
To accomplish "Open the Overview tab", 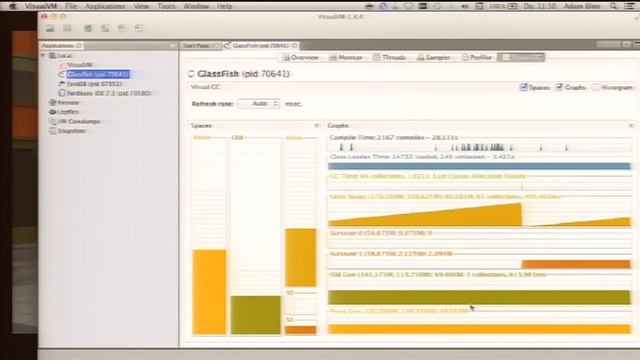I will pyautogui.click(x=301, y=58).
